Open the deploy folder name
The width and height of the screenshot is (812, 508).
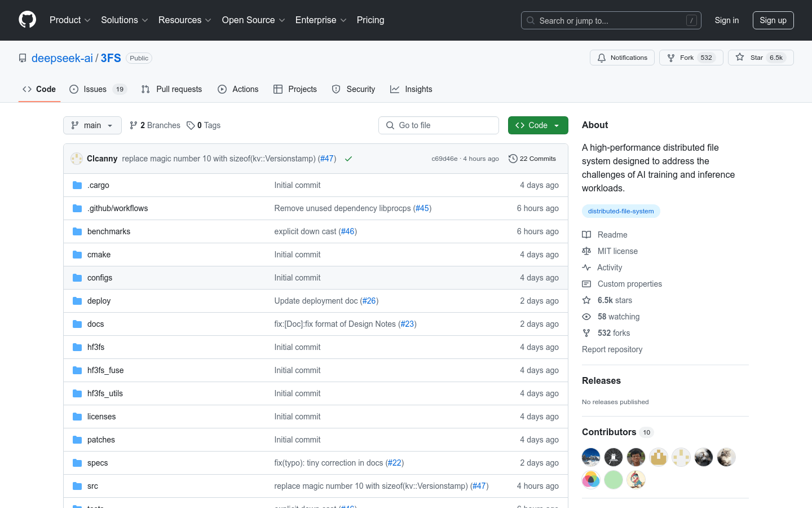pyautogui.click(x=99, y=301)
